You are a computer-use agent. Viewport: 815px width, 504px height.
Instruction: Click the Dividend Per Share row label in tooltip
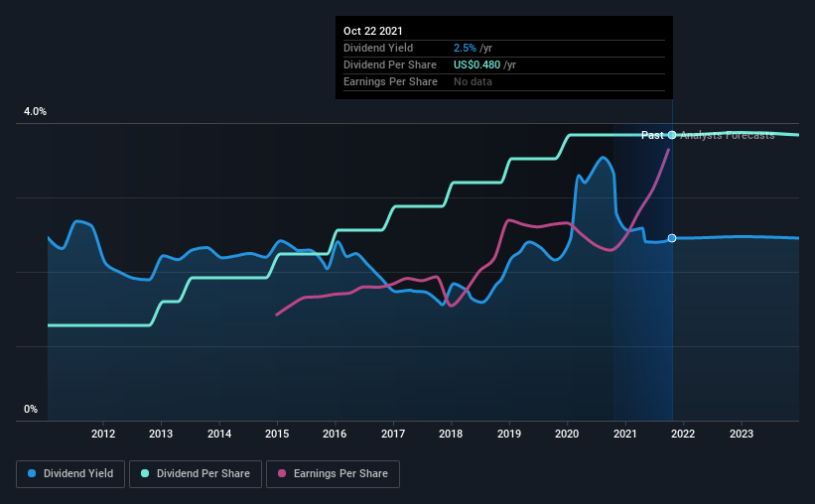tap(390, 64)
